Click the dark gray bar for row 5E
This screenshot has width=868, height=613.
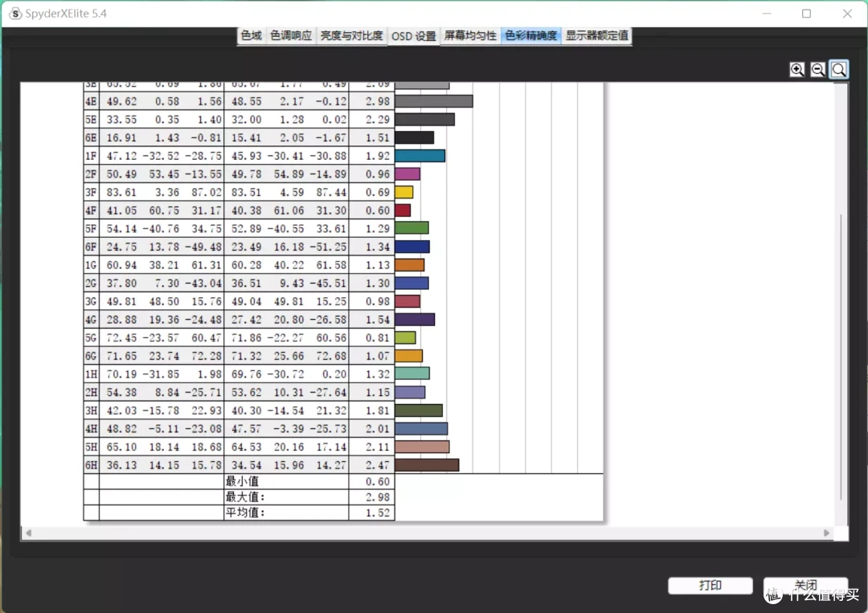pyautogui.click(x=425, y=120)
